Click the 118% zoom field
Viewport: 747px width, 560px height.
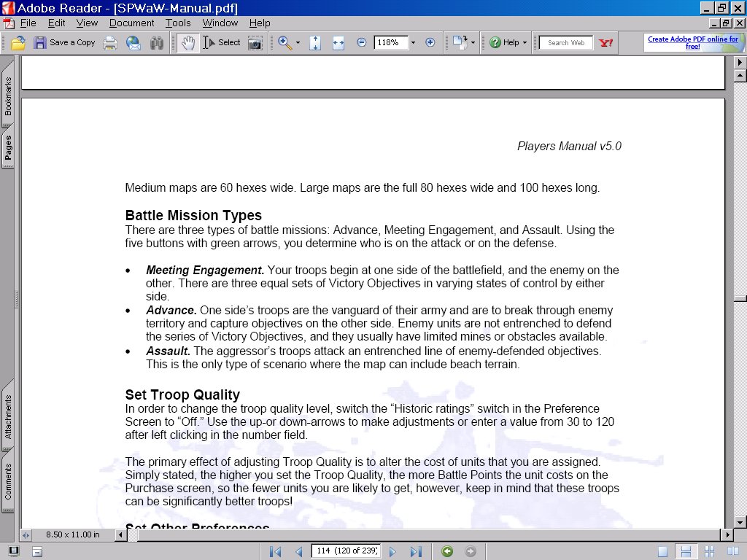click(x=391, y=42)
